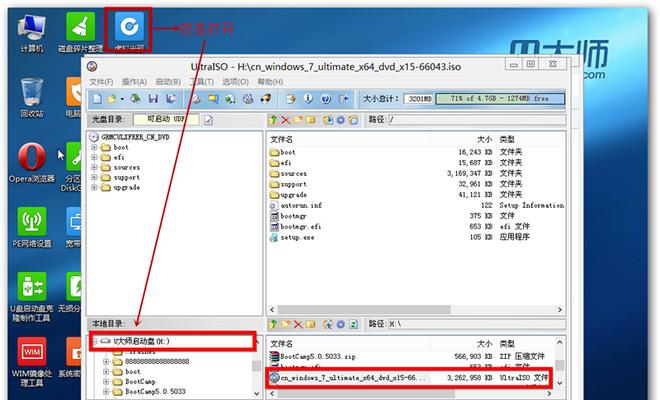Open the 帮助(H) menu
Viewport: 660px width, 400px height.
(270, 82)
